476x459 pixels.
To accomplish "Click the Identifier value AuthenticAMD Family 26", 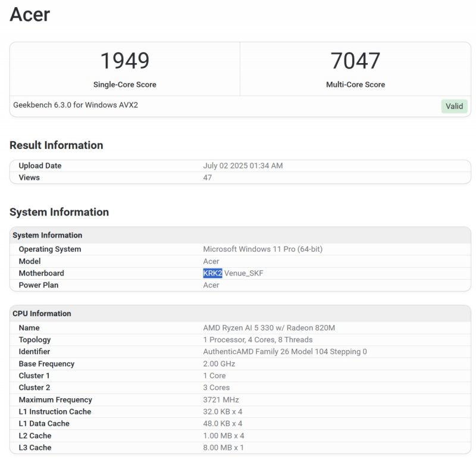I will click(x=284, y=351).
